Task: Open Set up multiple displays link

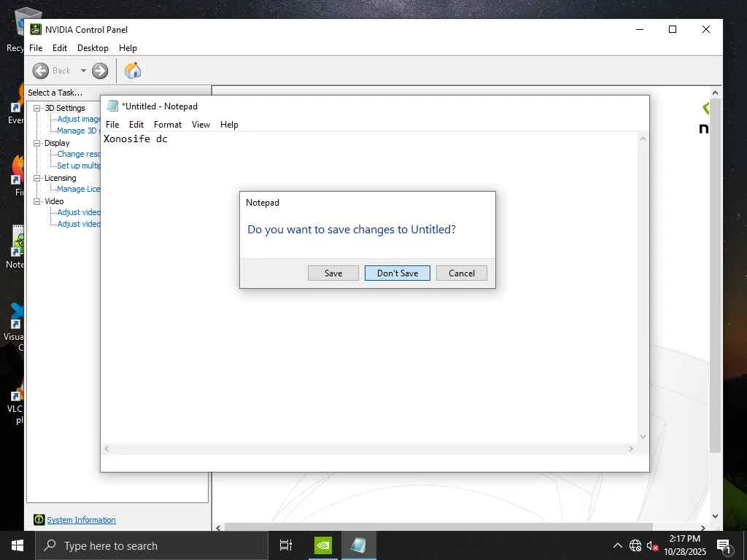Action: click(79, 166)
